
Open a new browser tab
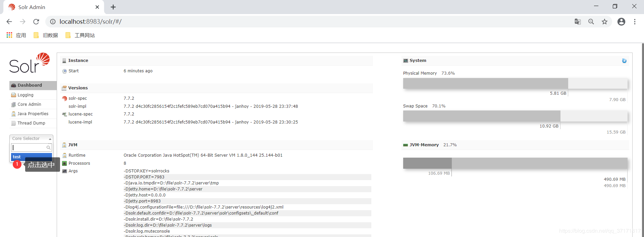click(113, 7)
